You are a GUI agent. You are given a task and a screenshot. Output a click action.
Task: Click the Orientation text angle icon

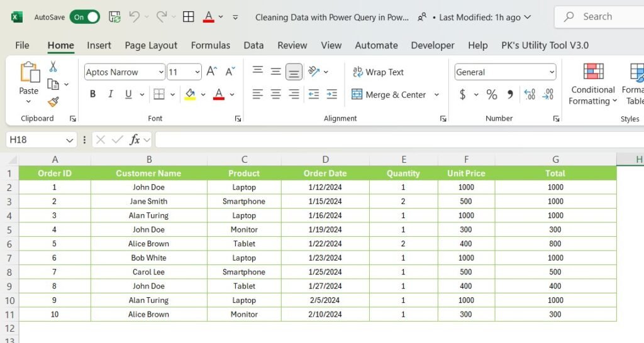coord(314,72)
